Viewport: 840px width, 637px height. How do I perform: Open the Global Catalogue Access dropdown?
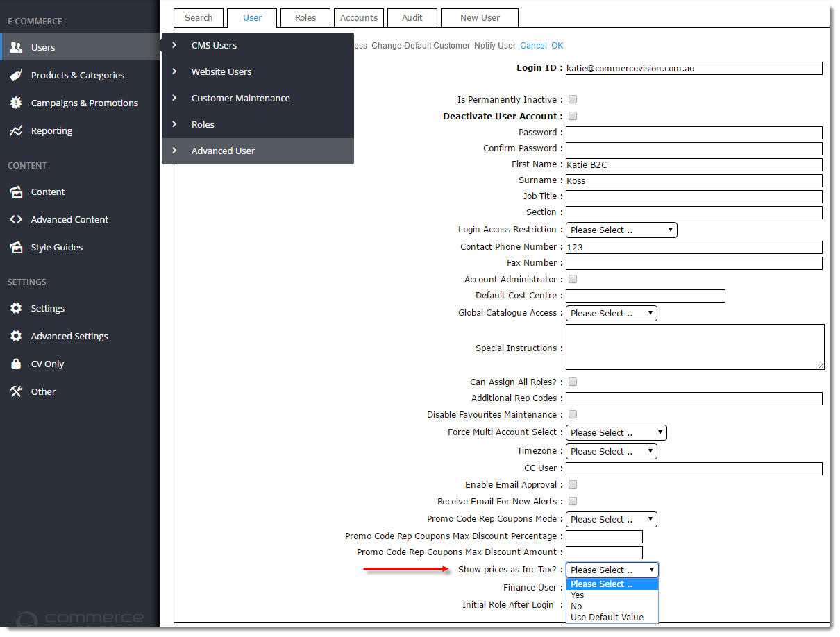(x=612, y=313)
